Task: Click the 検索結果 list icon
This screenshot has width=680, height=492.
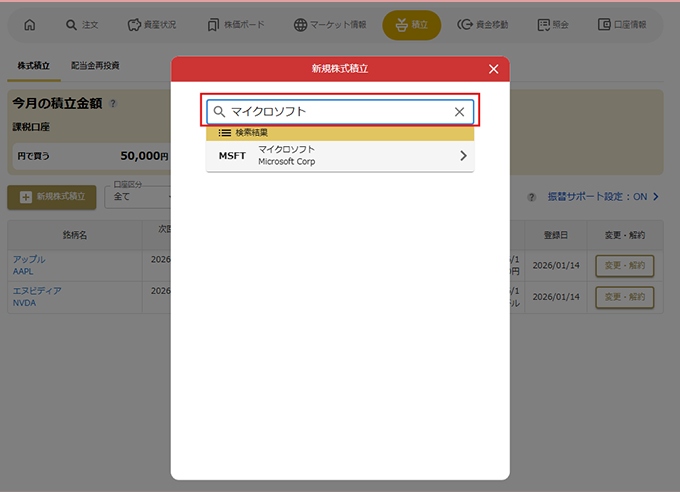Action: [224, 133]
